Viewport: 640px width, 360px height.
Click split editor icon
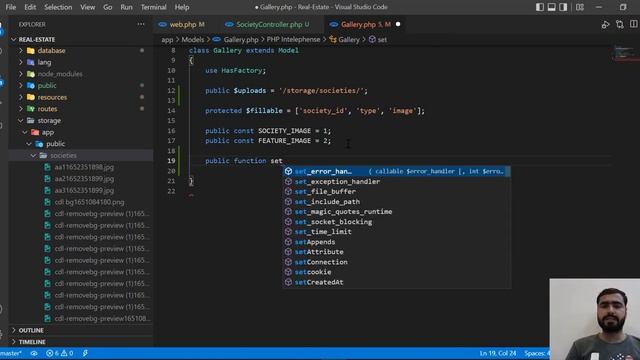[633, 24]
